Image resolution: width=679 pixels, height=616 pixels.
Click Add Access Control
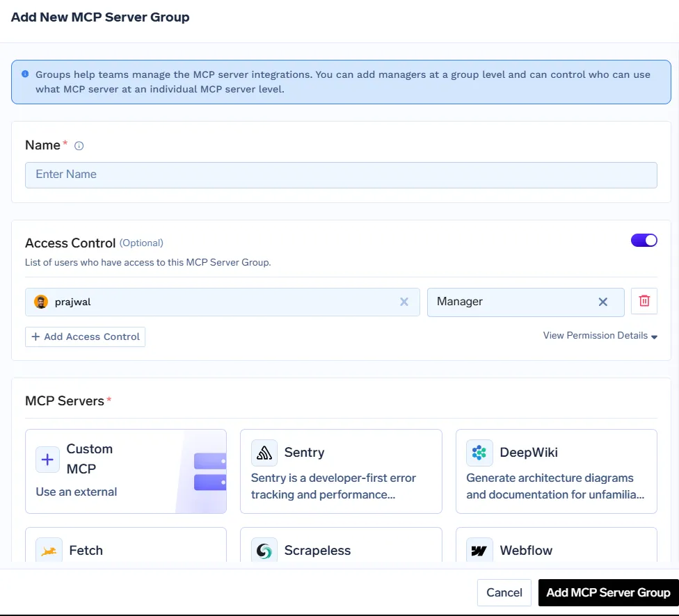pyautogui.click(x=85, y=337)
